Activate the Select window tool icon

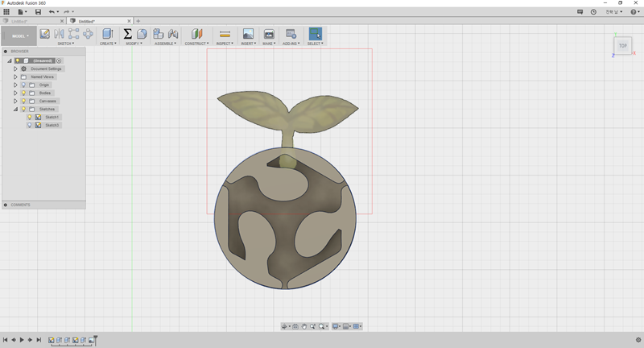pyautogui.click(x=315, y=34)
